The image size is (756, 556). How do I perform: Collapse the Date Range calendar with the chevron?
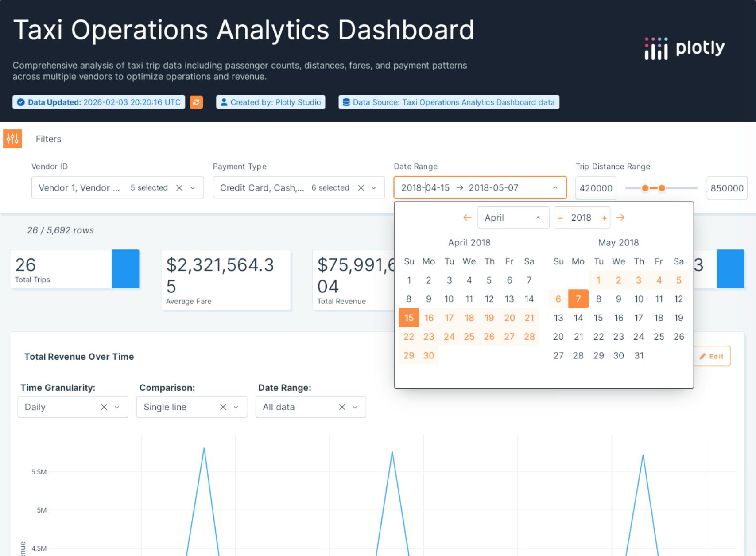tap(555, 187)
